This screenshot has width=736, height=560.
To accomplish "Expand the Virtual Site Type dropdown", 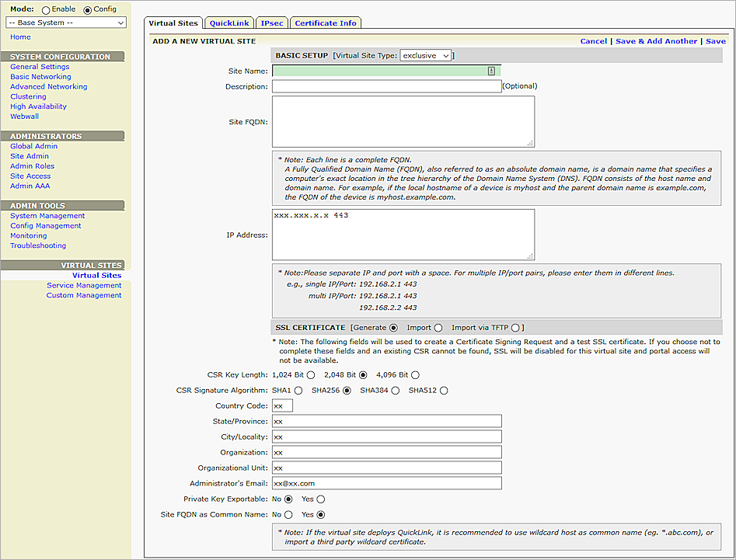I will 425,56.
